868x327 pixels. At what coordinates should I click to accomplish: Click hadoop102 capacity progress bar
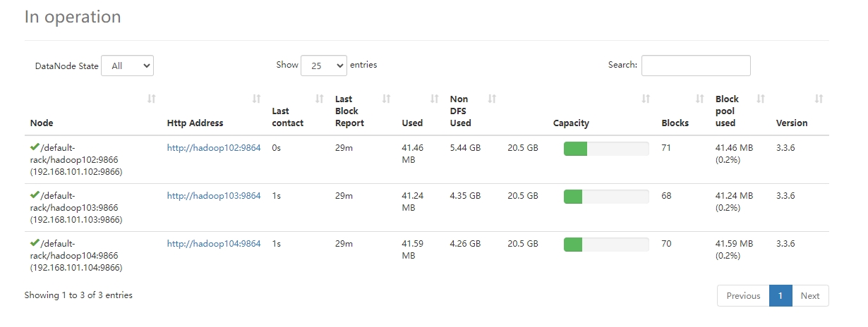pyautogui.click(x=605, y=149)
